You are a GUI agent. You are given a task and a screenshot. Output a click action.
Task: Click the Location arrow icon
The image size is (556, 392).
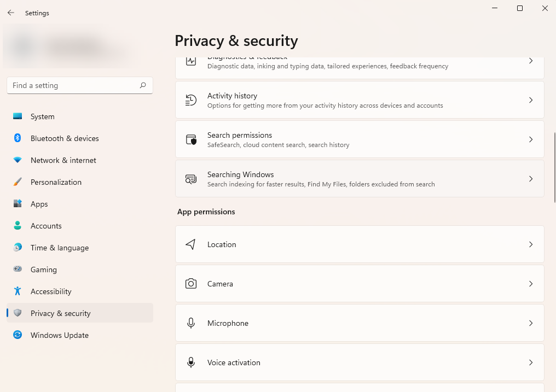[x=191, y=244]
